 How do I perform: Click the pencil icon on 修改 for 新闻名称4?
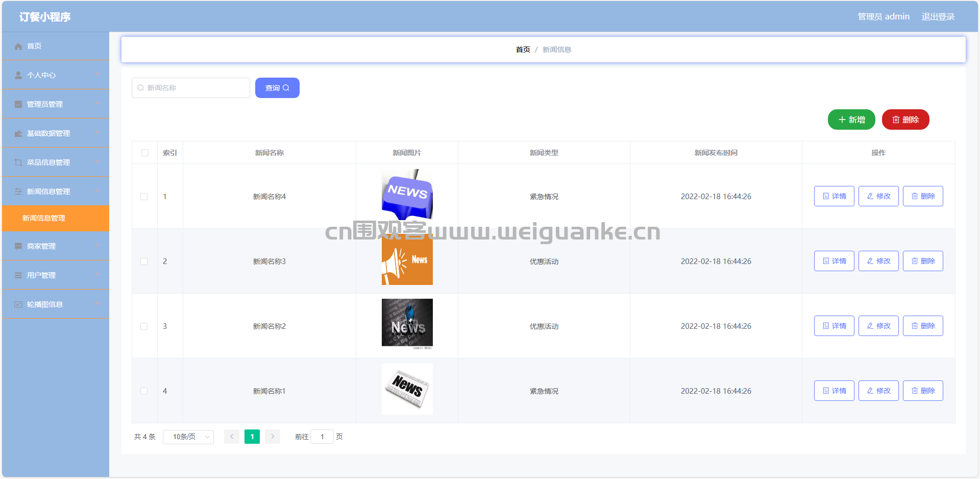coord(870,196)
